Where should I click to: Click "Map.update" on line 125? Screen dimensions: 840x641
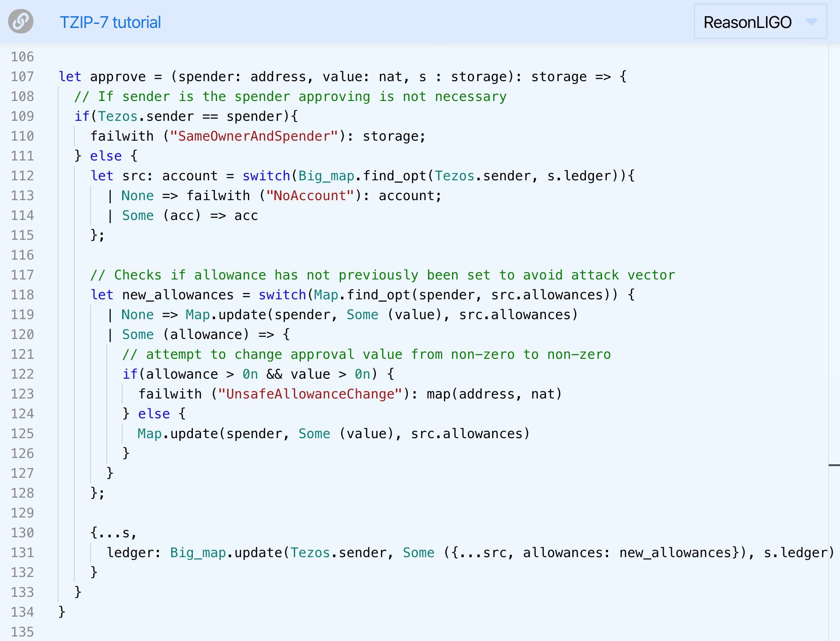[178, 434]
